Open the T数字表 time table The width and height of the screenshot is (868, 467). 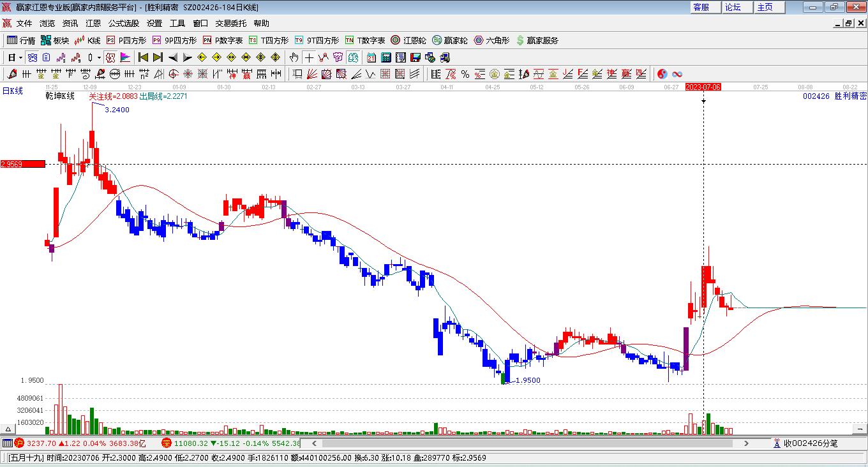coord(365,40)
